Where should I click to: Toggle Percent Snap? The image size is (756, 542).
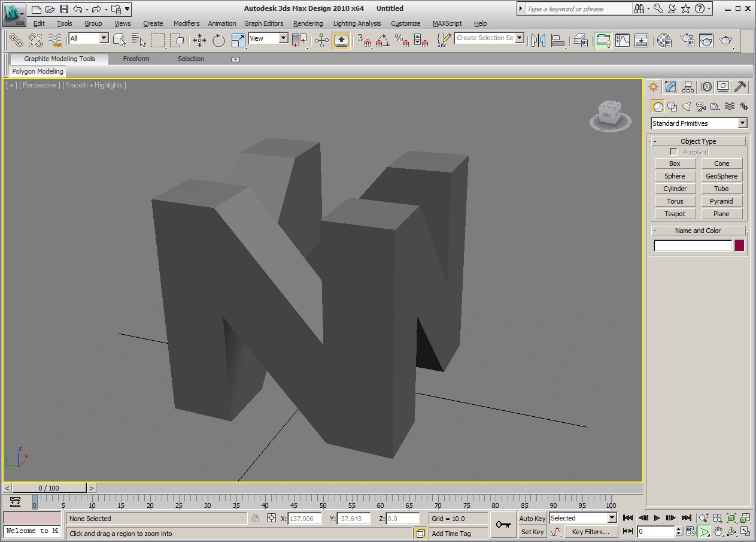coord(402,40)
